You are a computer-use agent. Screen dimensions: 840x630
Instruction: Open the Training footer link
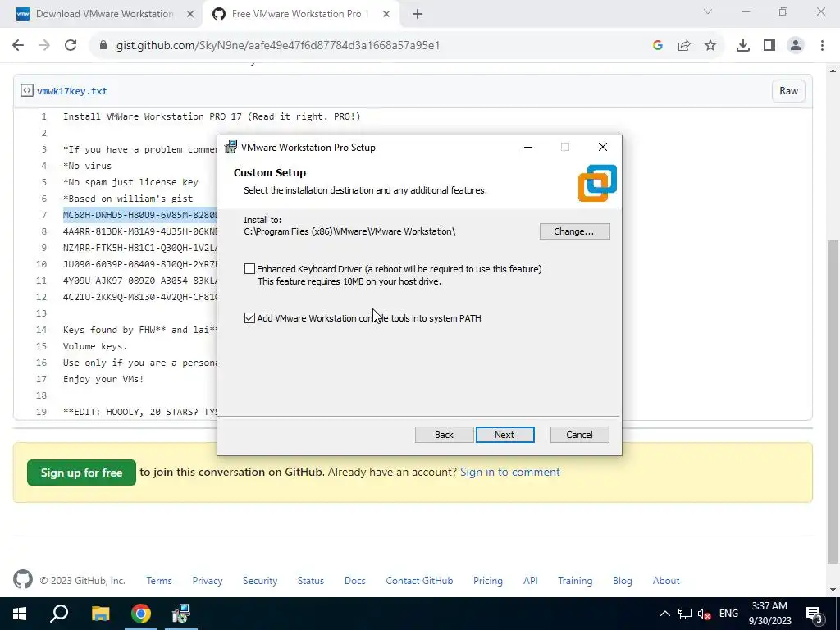coord(575,581)
